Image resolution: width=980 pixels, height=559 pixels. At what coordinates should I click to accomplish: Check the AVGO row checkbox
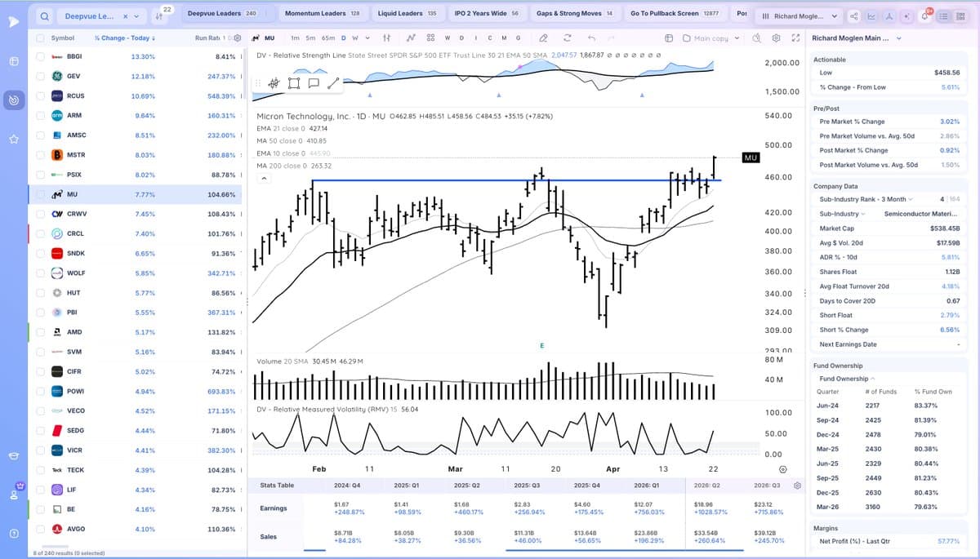click(41, 529)
